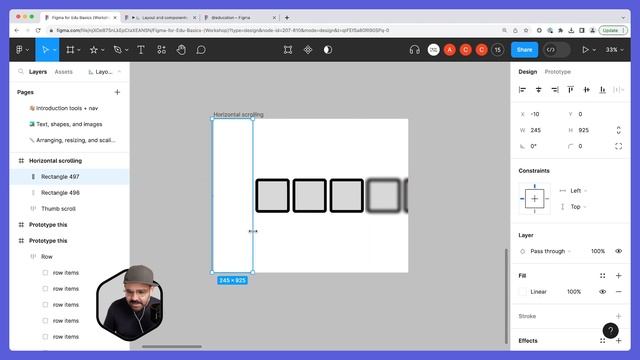Open page Arranging, resizing, and scali...
This screenshot has width=640, height=360.
tap(76, 140)
